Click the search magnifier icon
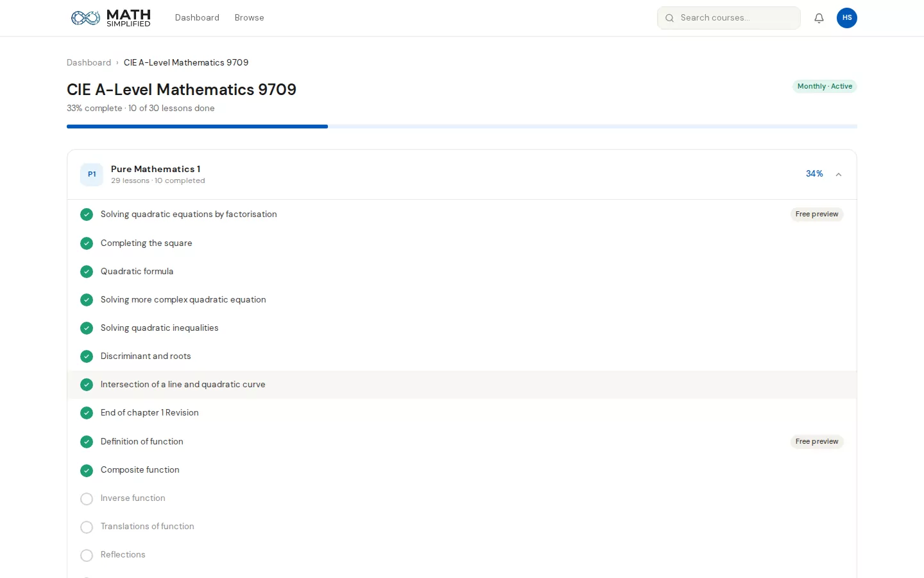The width and height of the screenshot is (924, 578). 669,18
